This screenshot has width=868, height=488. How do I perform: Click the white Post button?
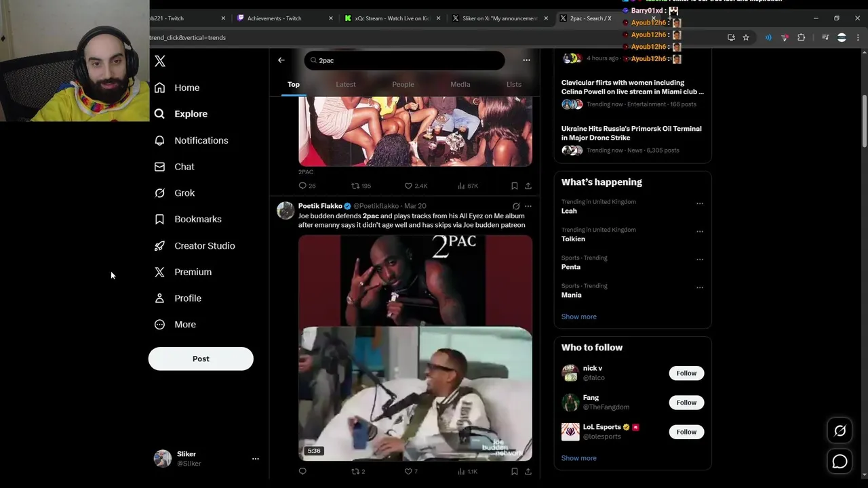click(201, 359)
